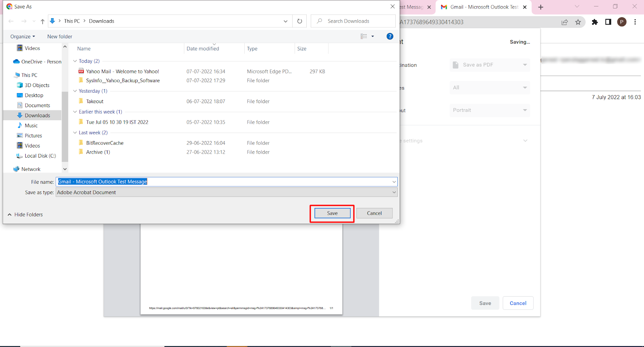Click Save in the Save As dialog
This screenshot has width=644, height=347.
pos(332,213)
